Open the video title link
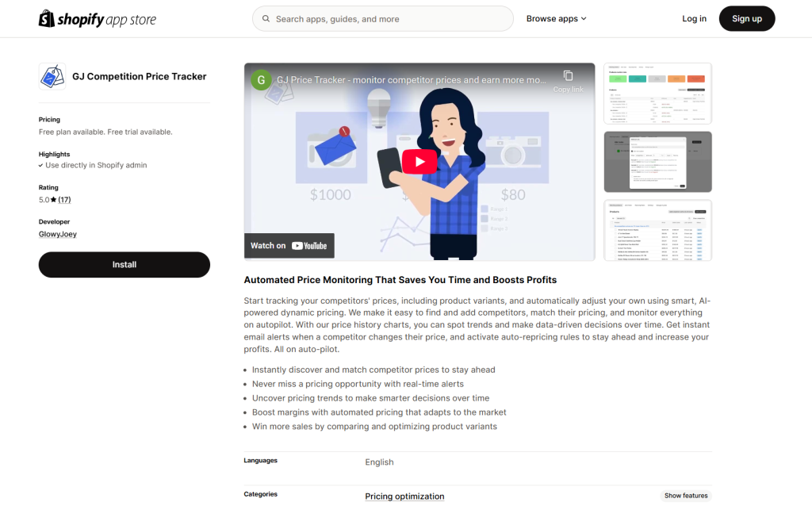This screenshot has width=812, height=510. click(x=412, y=80)
